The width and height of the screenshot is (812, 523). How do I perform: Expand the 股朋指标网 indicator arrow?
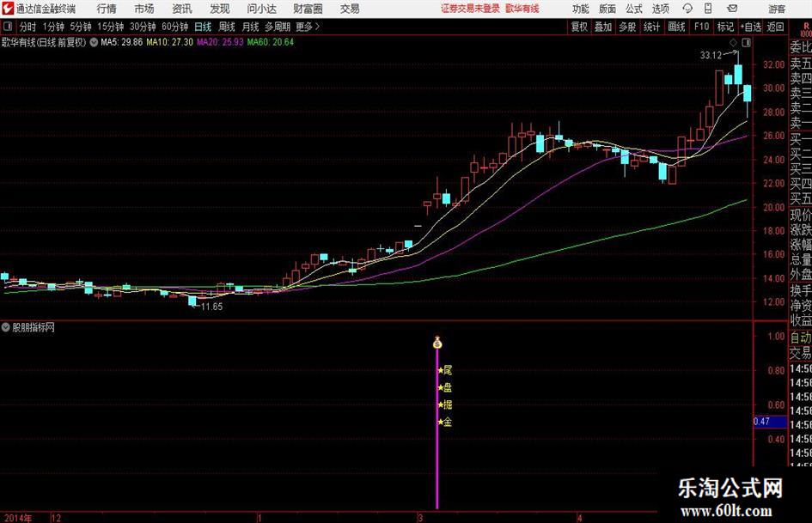click(6, 327)
